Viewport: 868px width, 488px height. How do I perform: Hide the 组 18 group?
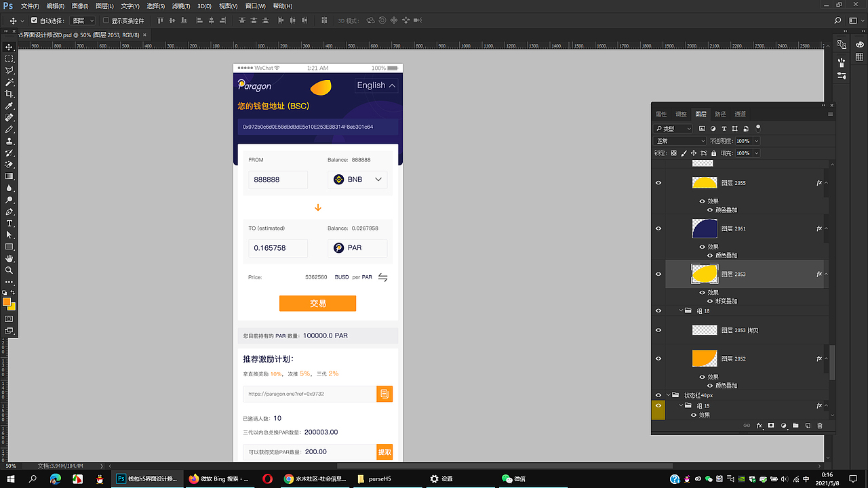coord(658,310)
